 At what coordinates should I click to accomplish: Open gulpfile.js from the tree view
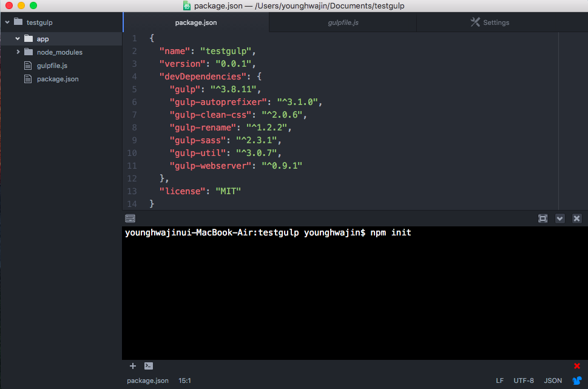click(52, 66)
